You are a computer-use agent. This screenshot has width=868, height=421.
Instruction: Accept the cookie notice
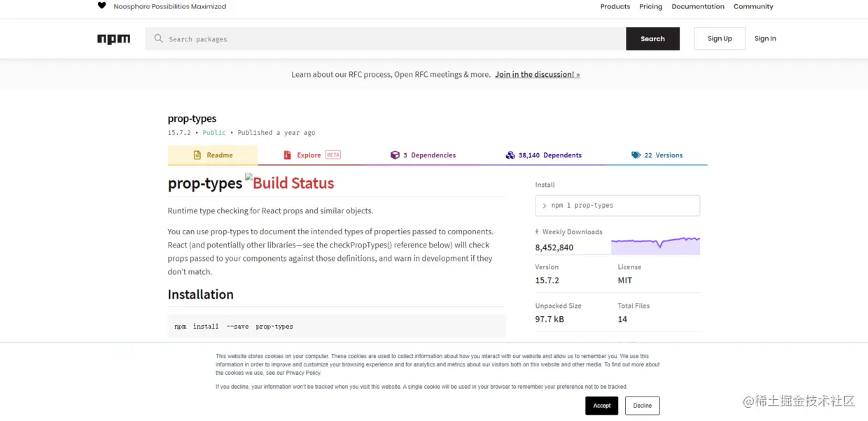click(602, 406)
